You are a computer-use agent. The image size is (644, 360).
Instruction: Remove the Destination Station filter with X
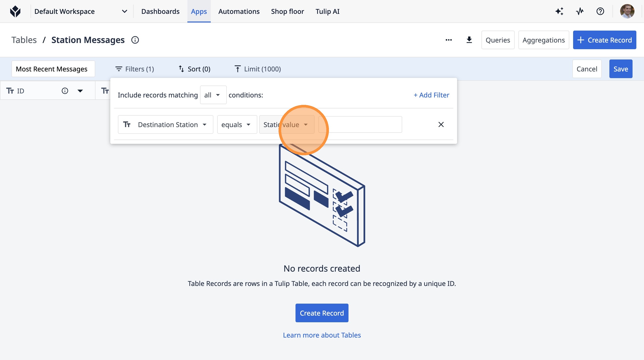coord(441,125)
